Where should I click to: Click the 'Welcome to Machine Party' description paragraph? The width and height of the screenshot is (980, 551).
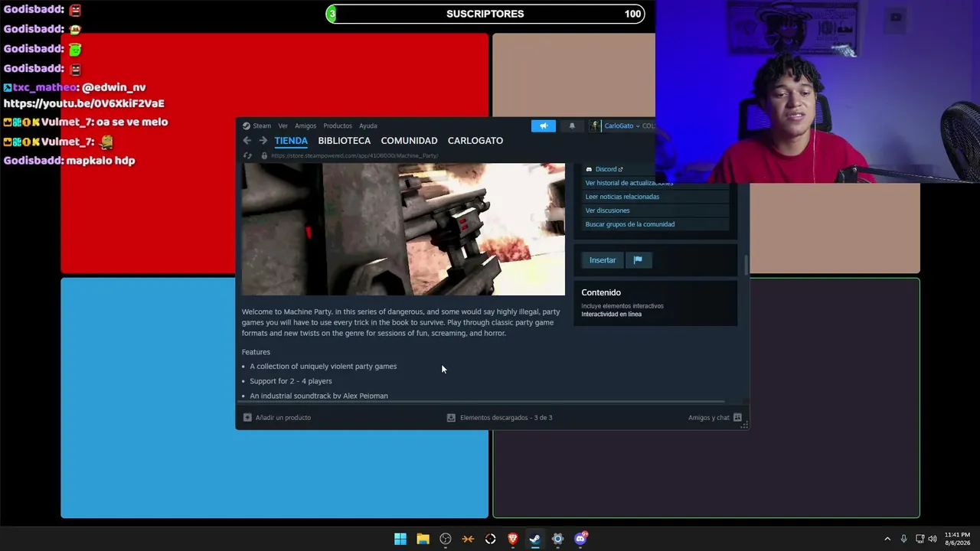(401, 322)
